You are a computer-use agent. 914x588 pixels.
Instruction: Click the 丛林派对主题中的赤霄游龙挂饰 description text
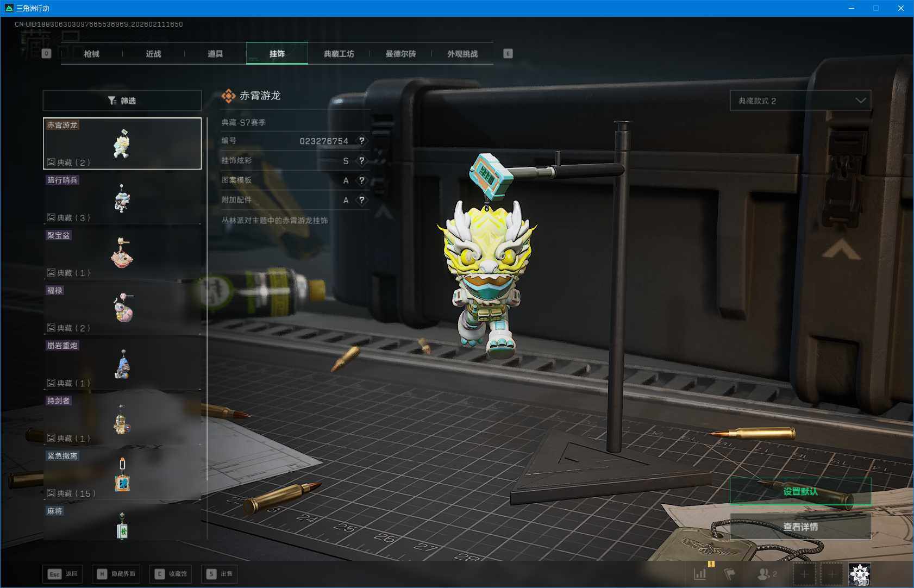274,220
